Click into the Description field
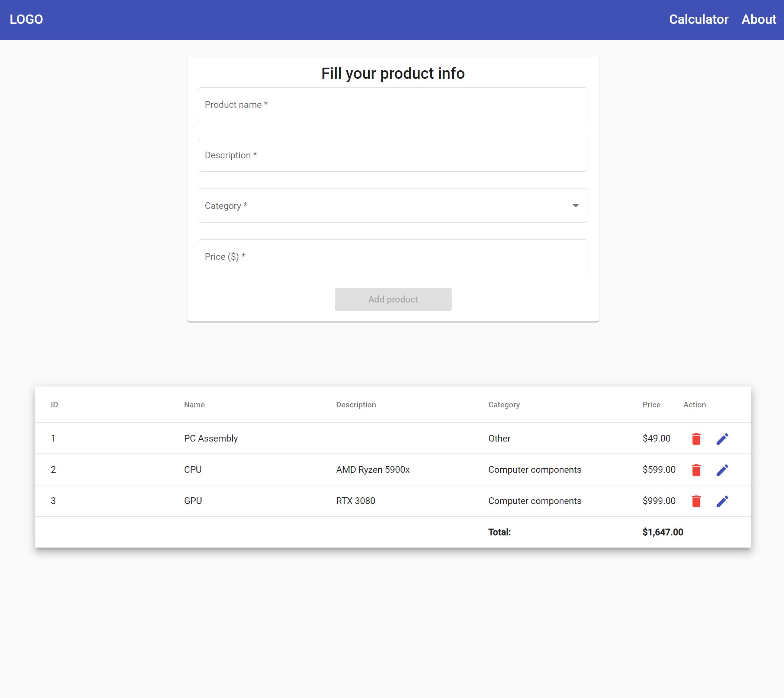784x698 pixels. [x=392, y=155]
